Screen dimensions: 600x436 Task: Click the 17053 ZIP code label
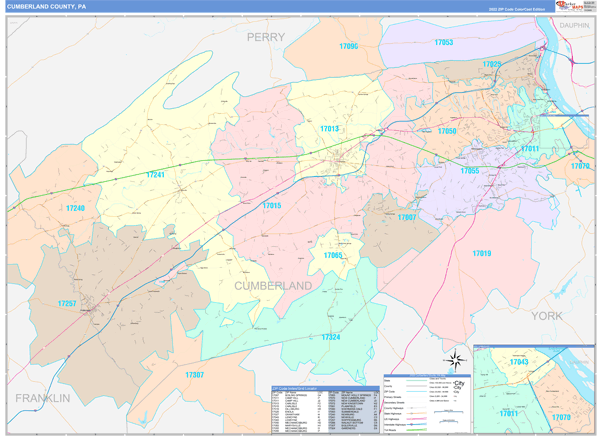pyautogui.click(x=444, y=43)
